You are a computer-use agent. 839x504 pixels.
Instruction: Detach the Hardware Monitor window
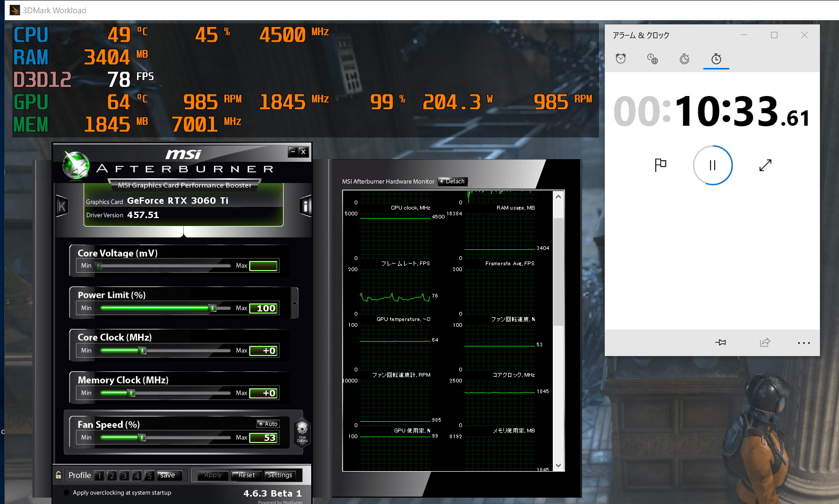point(452,181)
